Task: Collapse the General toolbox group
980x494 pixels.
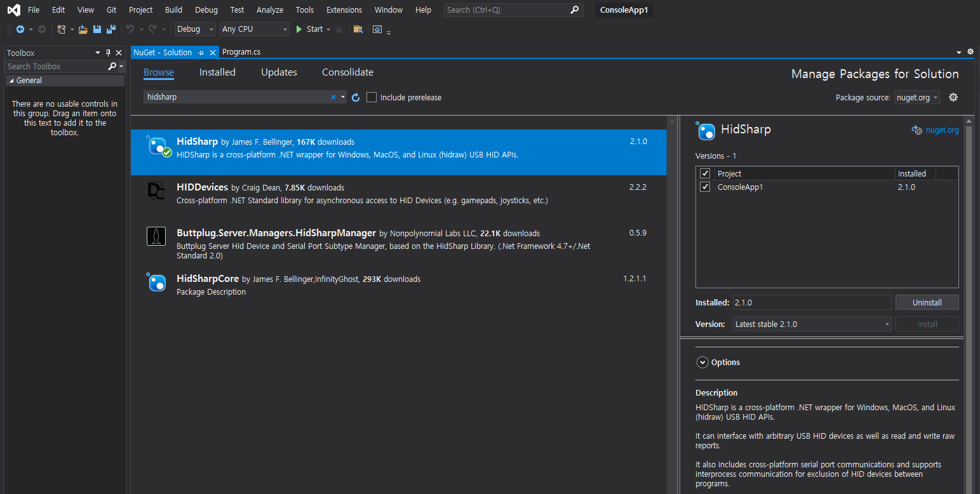Action: click(11, 81)
